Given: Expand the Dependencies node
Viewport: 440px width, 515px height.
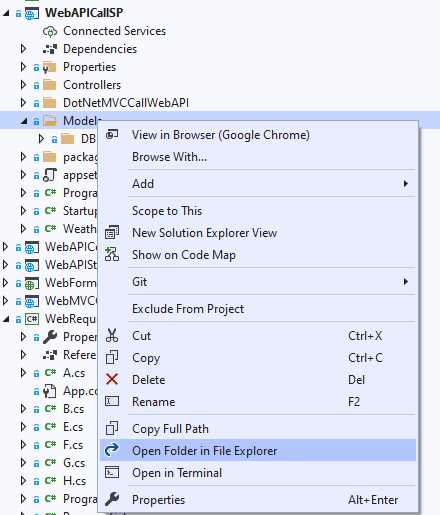Looking at the screenshot, I should 23,49.
